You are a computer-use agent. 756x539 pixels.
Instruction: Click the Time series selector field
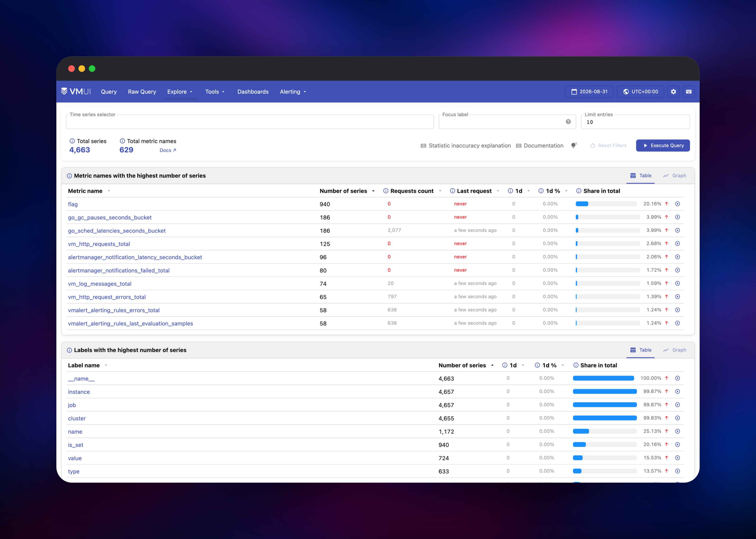pyautogui.click(x=249, y=122)
